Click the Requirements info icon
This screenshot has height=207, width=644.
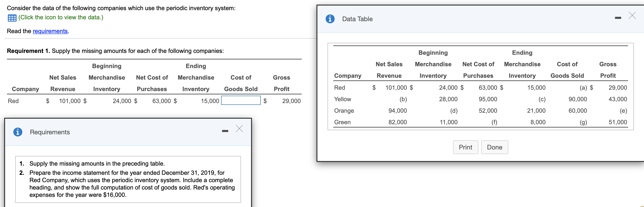pyautogui.click(x=18, y=132)
